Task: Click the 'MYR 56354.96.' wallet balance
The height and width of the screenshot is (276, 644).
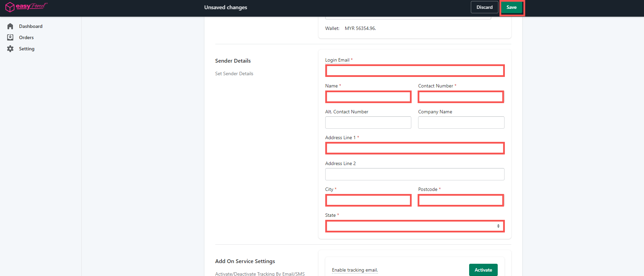Action: (x=360, y=28)
